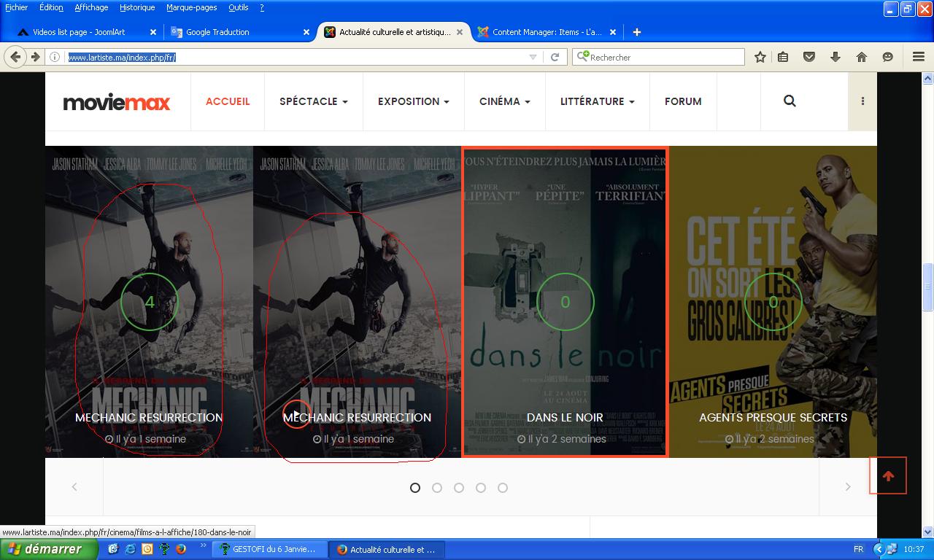Show your bookmarks list icon
Image resolution: width=934 pixels, height=560 pixels.
click(x=783, y=57)
